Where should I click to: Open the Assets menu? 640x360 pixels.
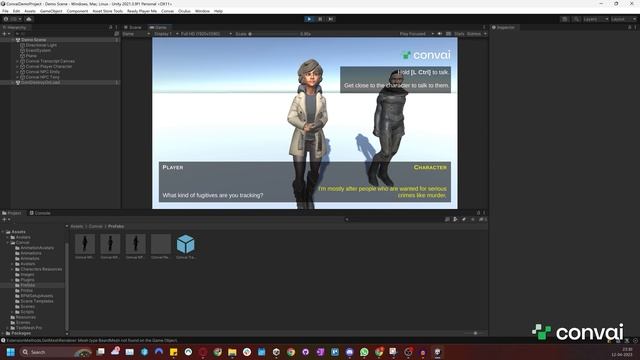coord(30,11)
